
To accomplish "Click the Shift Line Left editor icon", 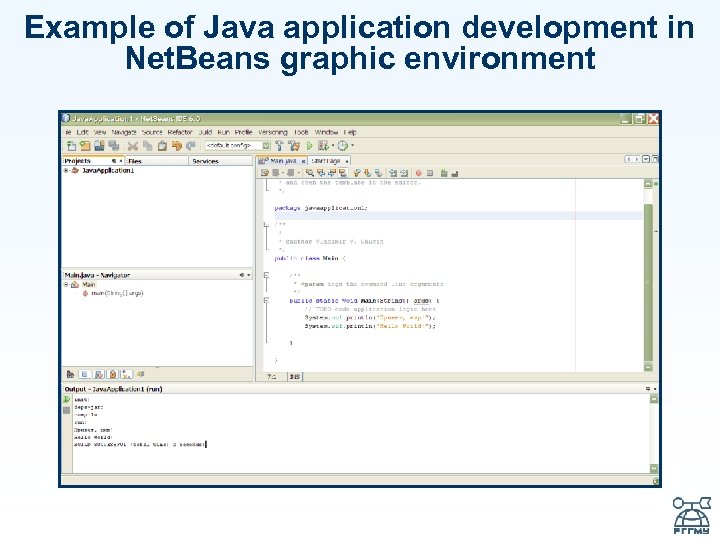I will [393, 173].
